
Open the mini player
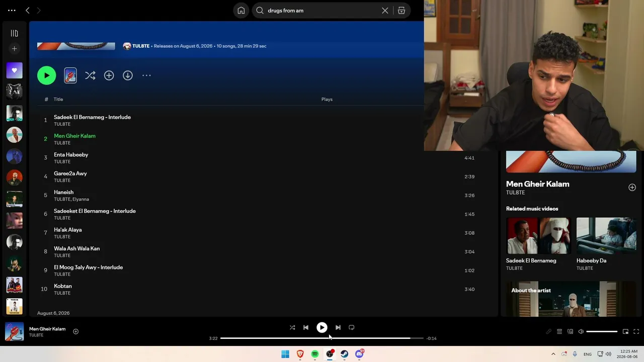click(625, 332)
